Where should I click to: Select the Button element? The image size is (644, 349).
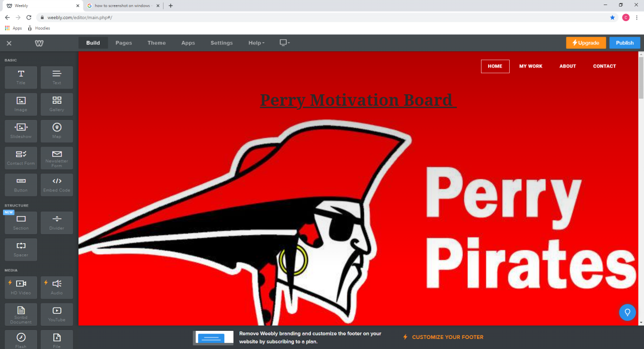[x=21, y=185]
